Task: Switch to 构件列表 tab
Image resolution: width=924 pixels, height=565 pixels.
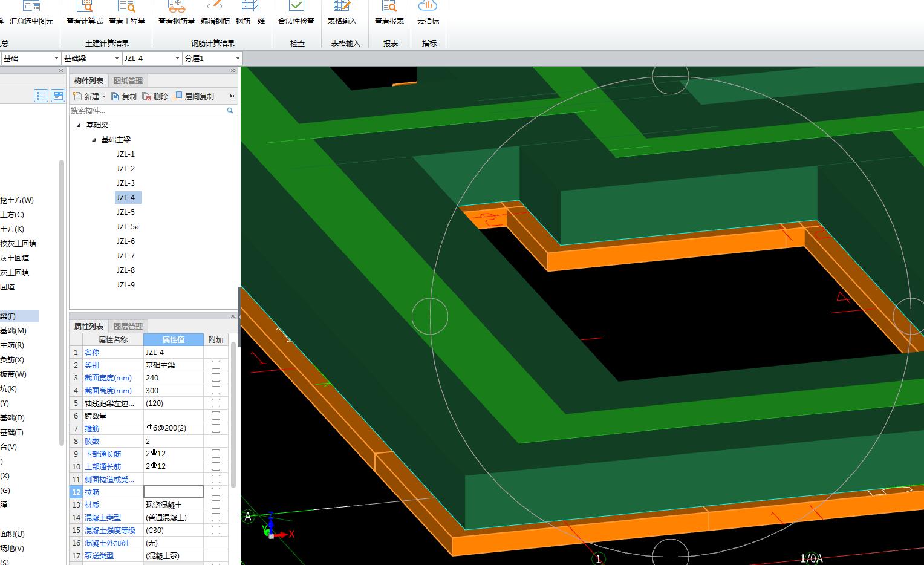Action: (89, 81)
